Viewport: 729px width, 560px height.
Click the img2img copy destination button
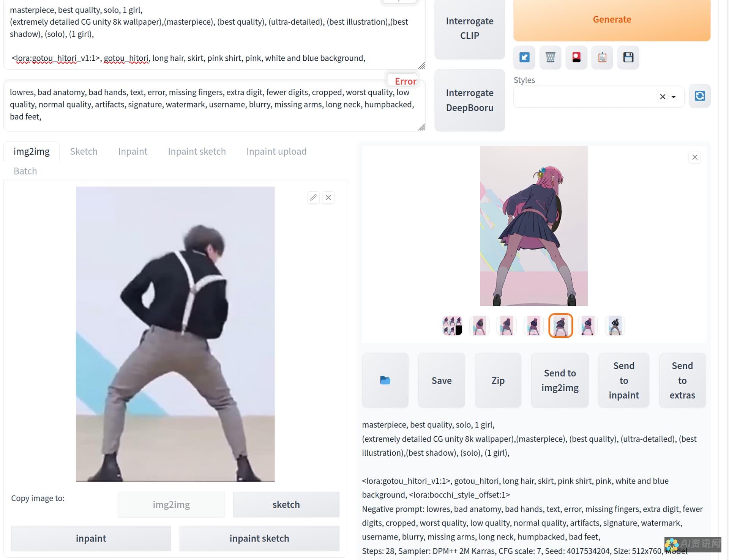coord(171,504)
